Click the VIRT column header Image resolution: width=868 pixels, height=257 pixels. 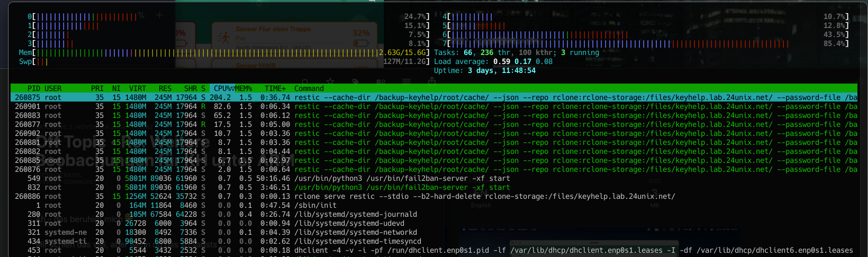(138, 88)
